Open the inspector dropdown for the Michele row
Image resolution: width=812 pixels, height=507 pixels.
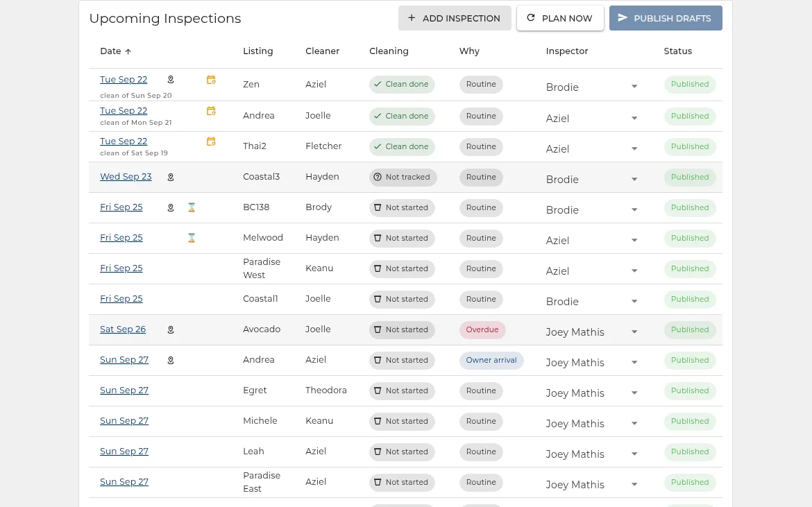click(x=634, y=423)
